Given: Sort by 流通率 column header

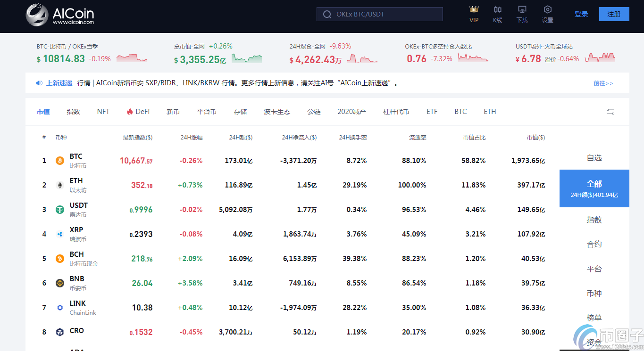Looking at the screenshot, I should click(x=418, y=138).
